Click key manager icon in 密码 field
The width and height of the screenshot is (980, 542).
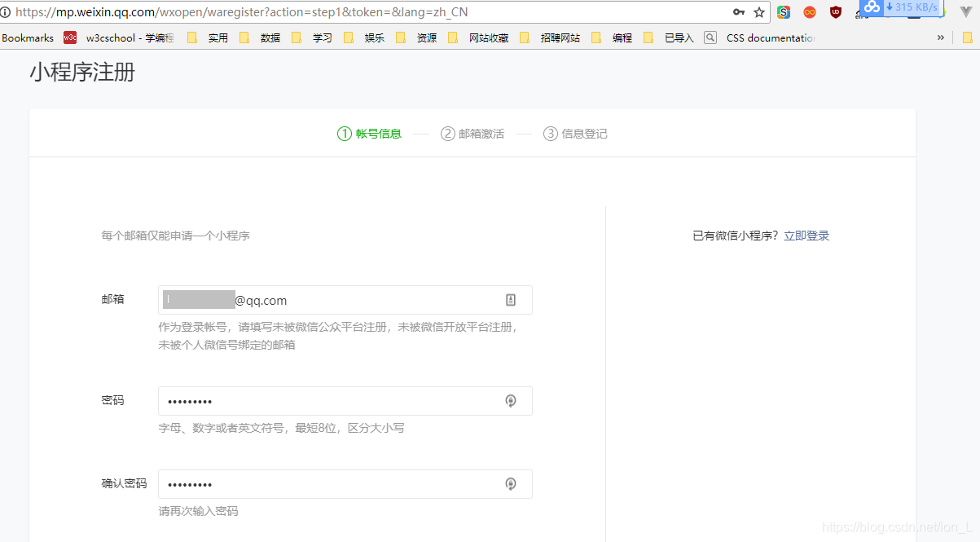511,401
